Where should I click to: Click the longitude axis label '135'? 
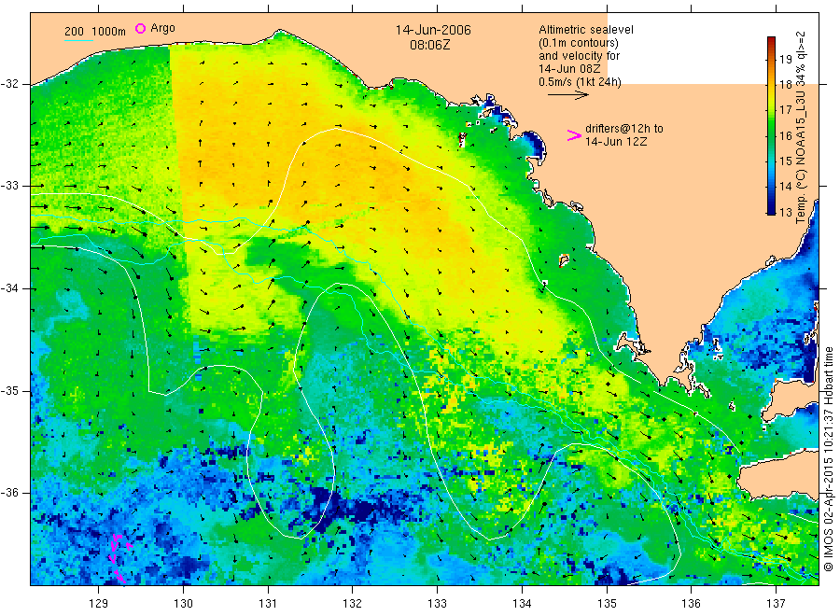pyautogui.click(x=607, y=604)
